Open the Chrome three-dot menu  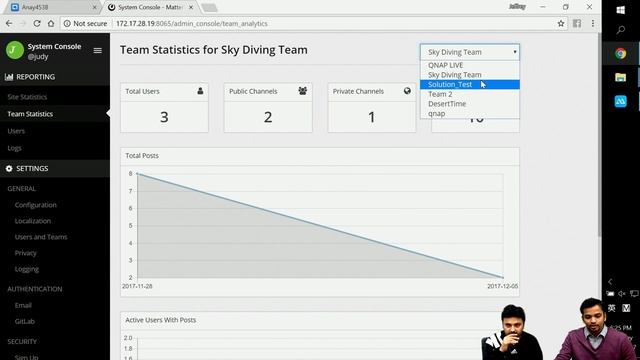click(593, 24)
